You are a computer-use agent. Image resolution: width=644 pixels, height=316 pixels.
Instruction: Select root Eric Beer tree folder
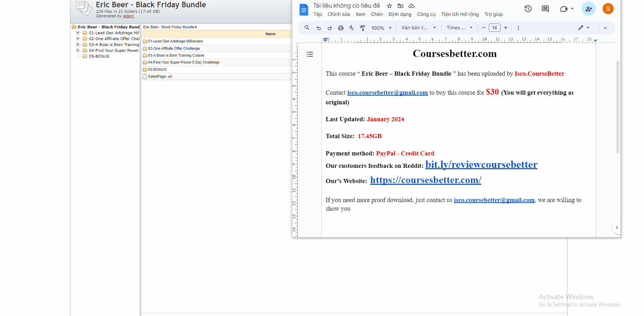[106, 27]
